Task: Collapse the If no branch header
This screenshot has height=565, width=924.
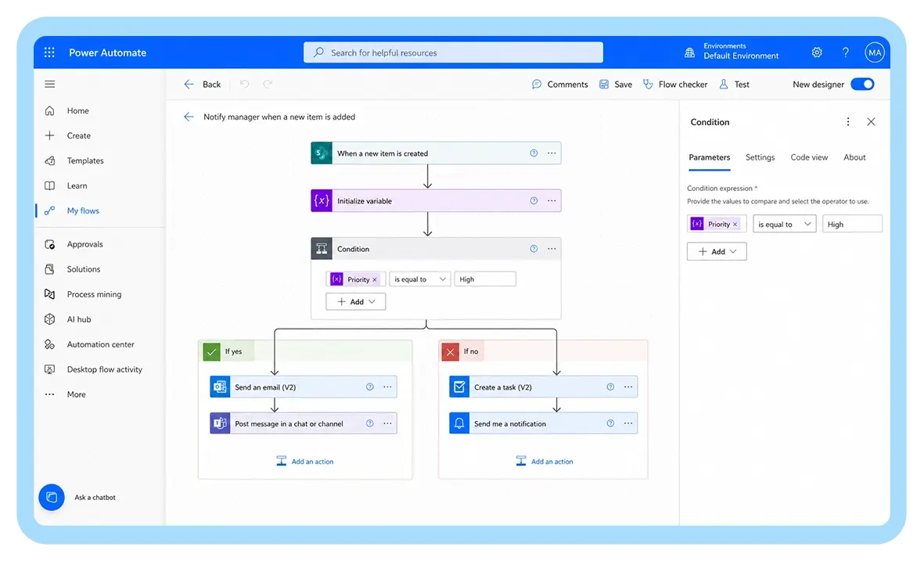Action: click(544, 351)
